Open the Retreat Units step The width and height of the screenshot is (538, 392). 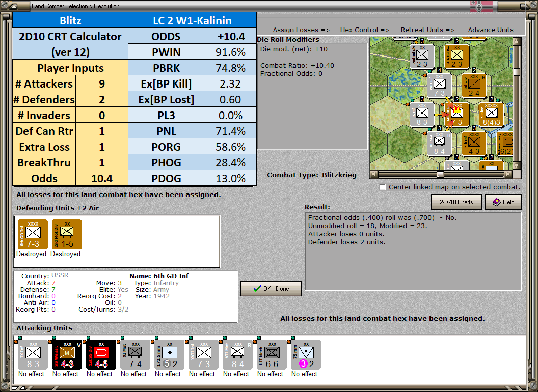coord(427,30)
